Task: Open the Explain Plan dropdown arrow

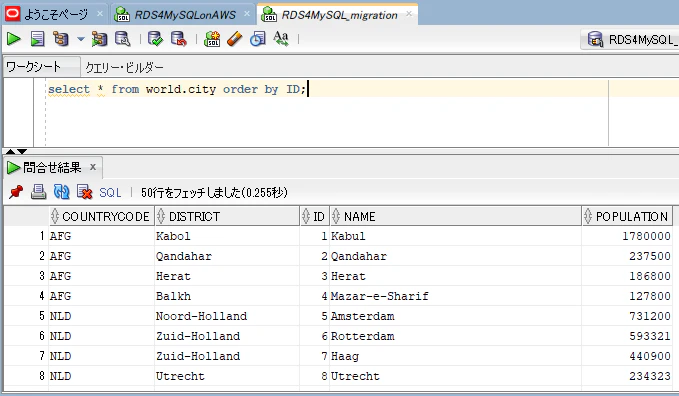Action: (x=81, y=39)
